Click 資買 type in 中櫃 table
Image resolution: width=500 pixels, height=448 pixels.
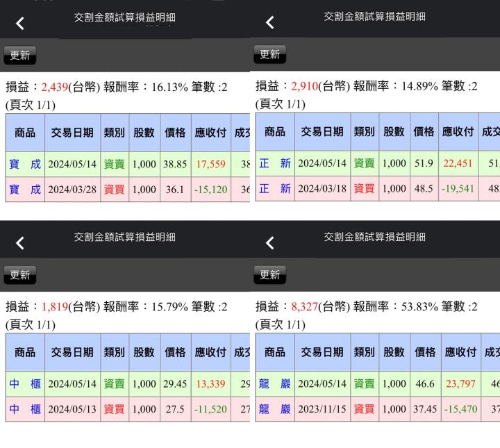pyautogui.click(x=114, y=409)
